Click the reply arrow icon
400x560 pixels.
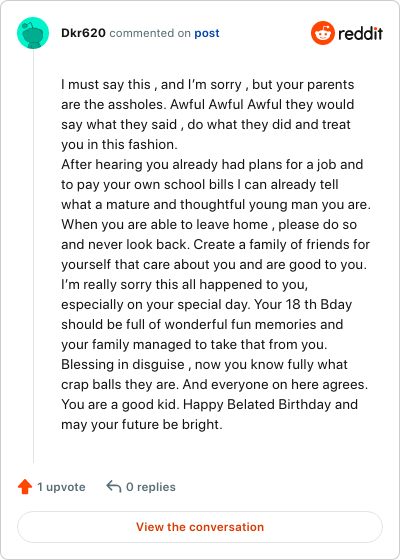tap(114, 486)
